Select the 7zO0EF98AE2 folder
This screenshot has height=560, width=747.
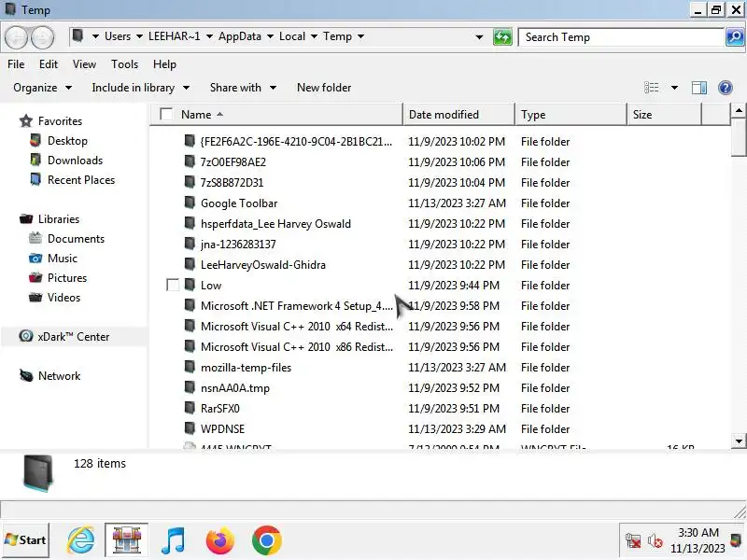pyautogui.click(x=233, y=161)
